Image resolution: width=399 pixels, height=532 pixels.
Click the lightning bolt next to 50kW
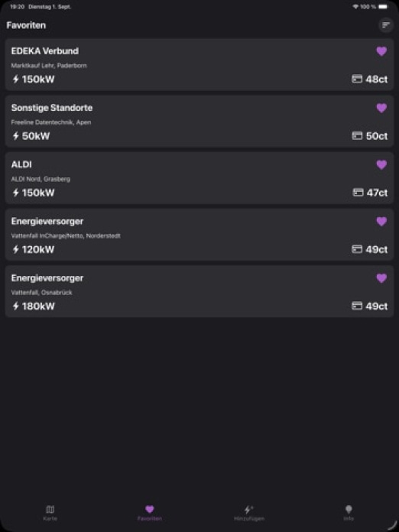(x=15, y=136)
